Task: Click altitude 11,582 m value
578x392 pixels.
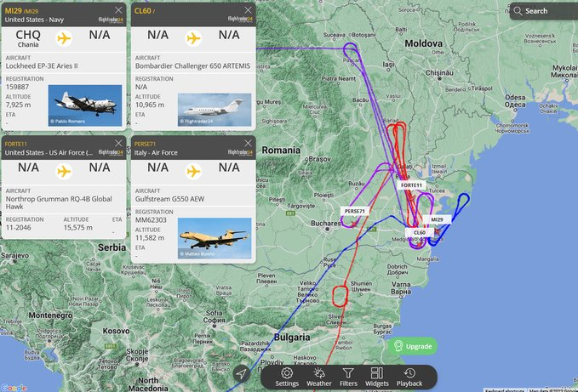Action: (150, 238)
